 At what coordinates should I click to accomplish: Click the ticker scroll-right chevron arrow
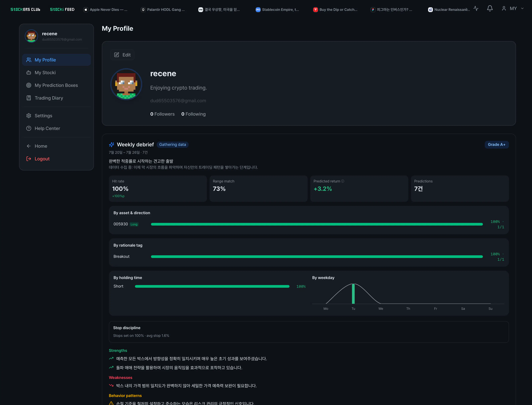467,9
